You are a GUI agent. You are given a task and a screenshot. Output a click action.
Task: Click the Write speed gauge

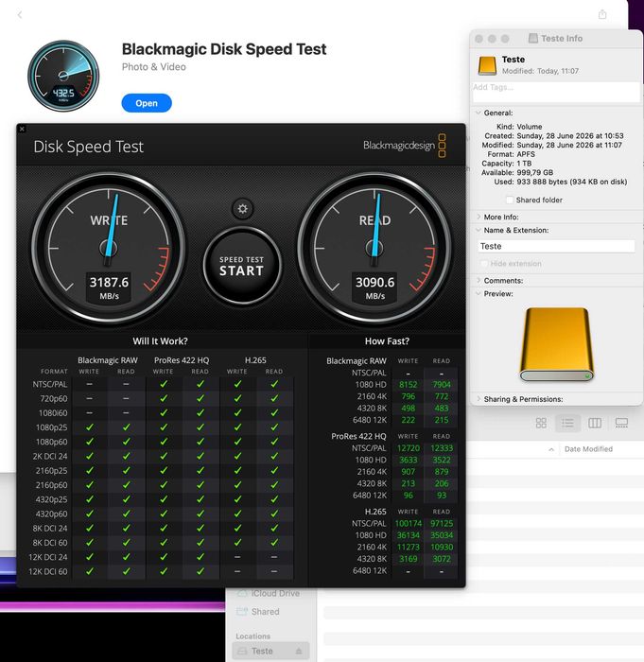click(x=109, y=248)
